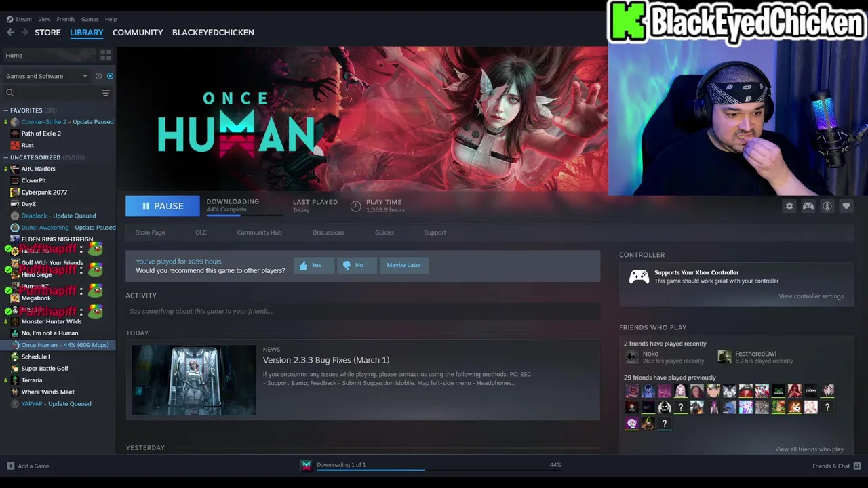Open Version 2.3.3 Bug Fixes news thumbnail
The height and width of the screenshot is (488, 868).
[194, 380]
